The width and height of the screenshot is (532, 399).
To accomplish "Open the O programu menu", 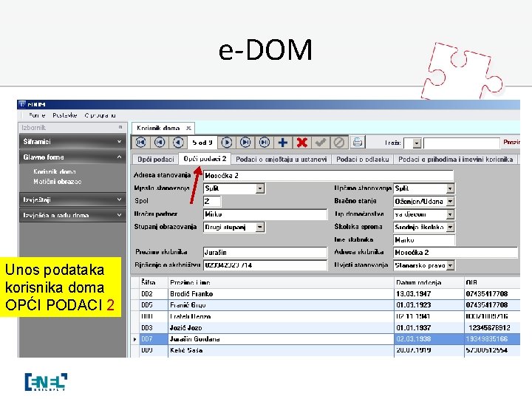I will (x=100, y=115).
